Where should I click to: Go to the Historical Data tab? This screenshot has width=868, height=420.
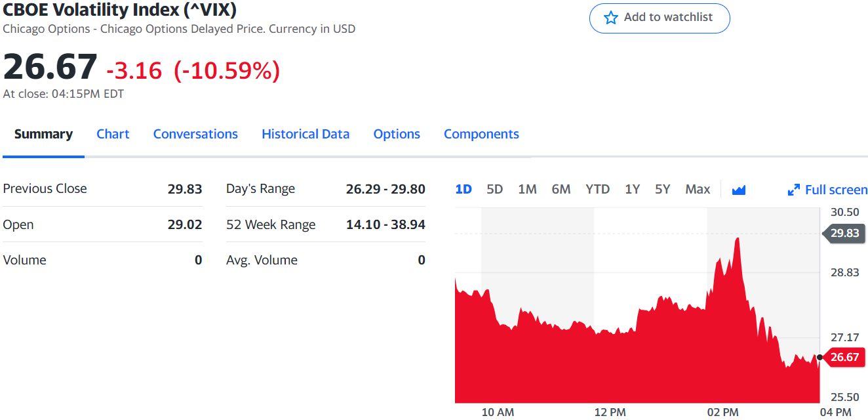[x=306, y=134]
